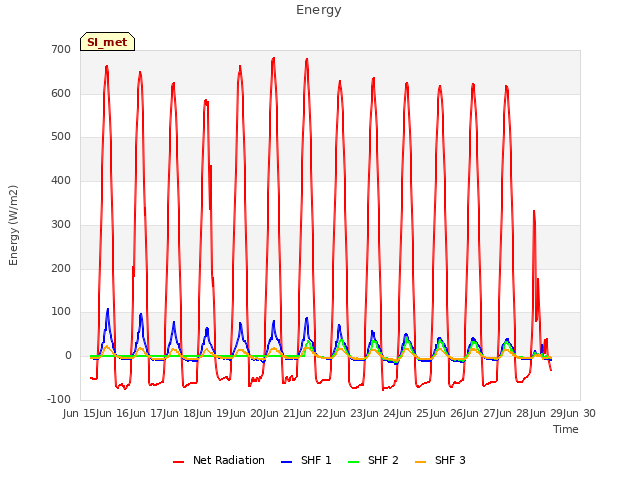Click the Jun 15 x-axis label
Viewport: 640px width, 480px height.
[x=80, y=413]
